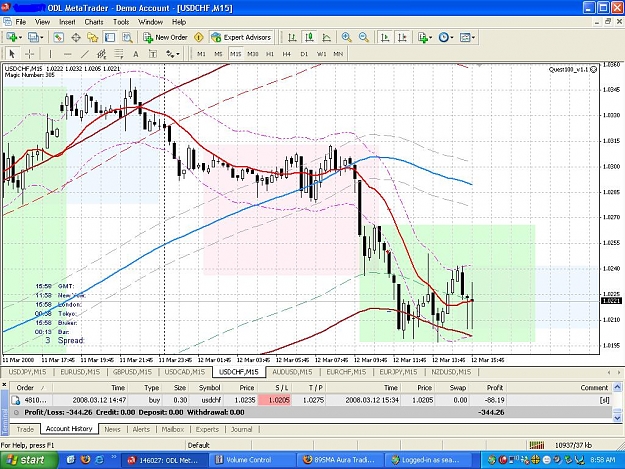The height and width of the screenshot is (469, 625).
Task: Select the Text 'A' tool
Action: click(136, 54)
